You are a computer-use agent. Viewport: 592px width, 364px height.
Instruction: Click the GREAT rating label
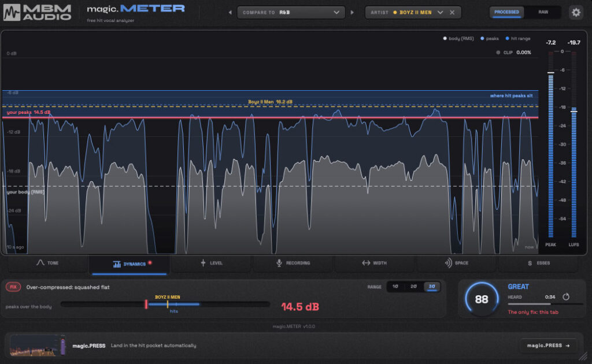(518, 287)
